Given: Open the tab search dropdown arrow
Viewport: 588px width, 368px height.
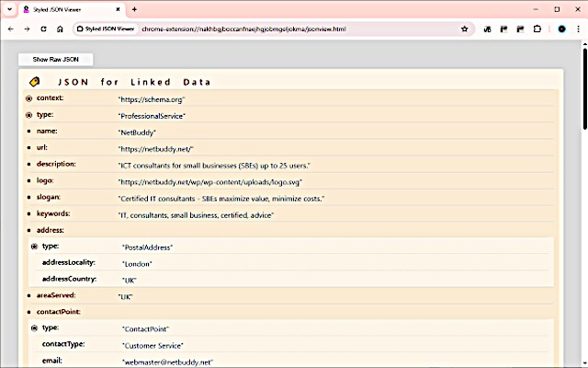Looking at the screenshot, I should pyautogui.click(x=10, y=9).
